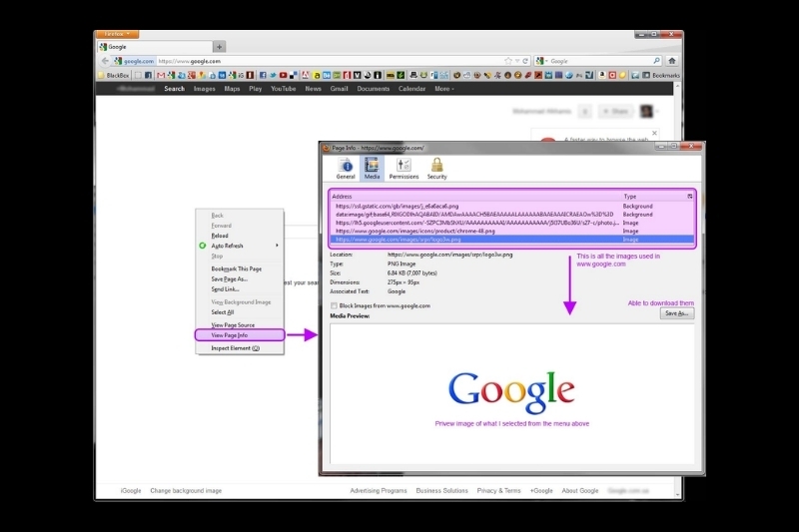Select the googleusercontent.com photo row
This screenshot has width=799, height=532.
pos(511,223)
